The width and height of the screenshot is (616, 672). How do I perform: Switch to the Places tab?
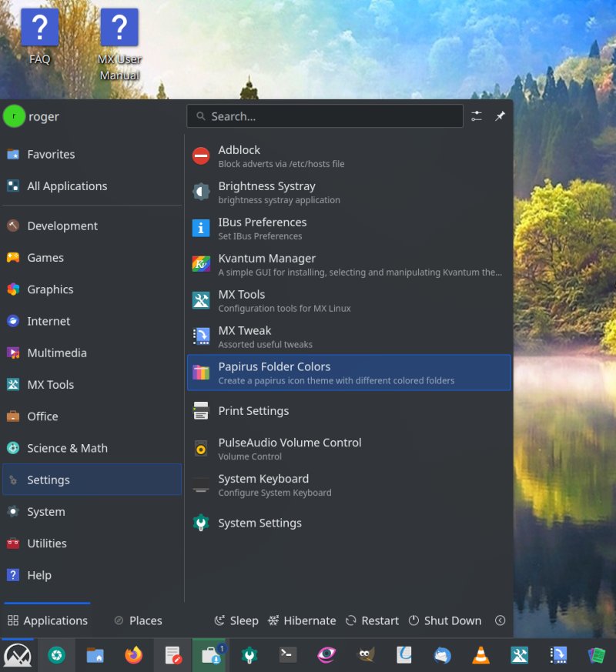[138, 620]
